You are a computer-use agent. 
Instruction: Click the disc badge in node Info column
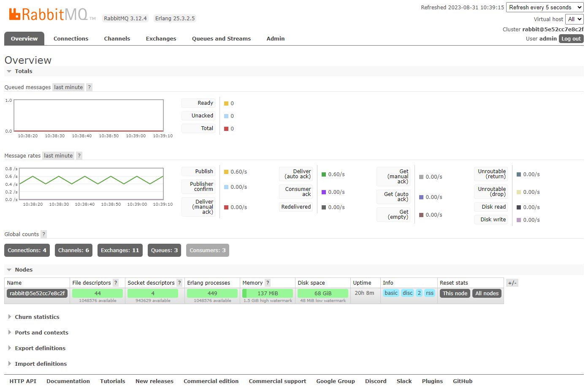(x=407, y=293)
